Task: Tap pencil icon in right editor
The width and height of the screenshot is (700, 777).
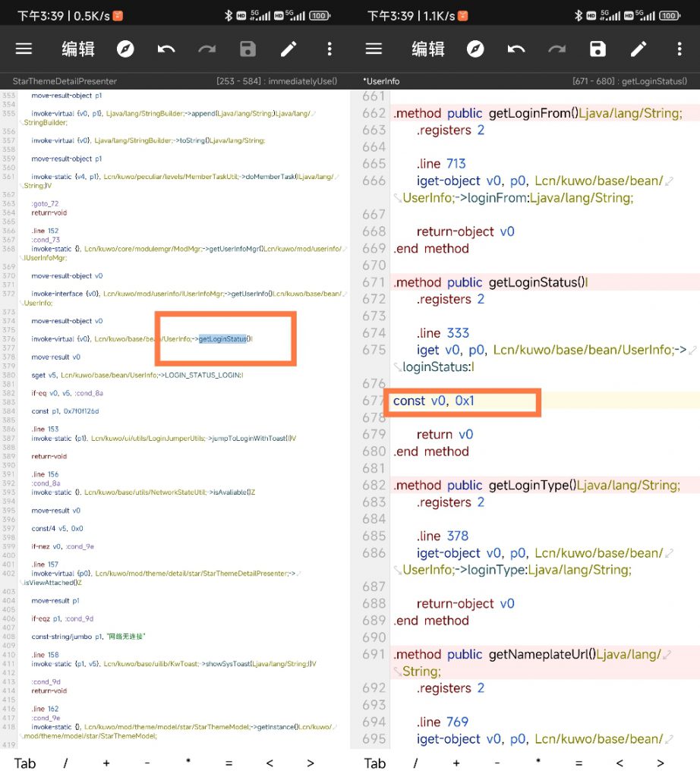Action: (639, 49)
